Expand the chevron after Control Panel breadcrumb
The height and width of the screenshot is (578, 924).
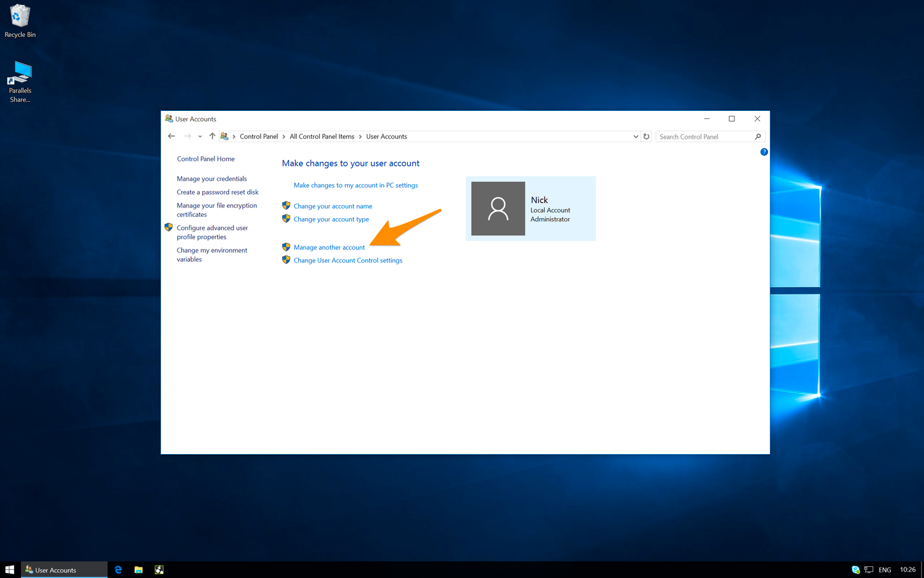(x=283, y=137)
